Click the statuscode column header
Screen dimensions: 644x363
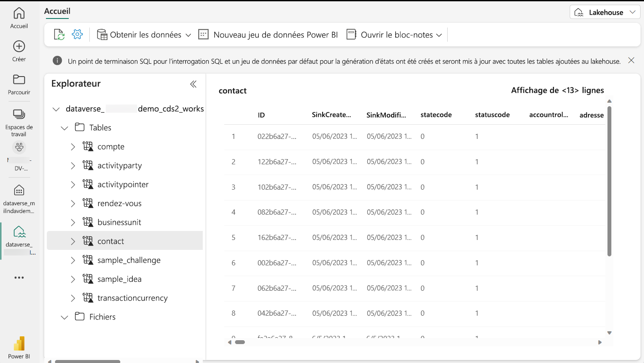(492, 115)
